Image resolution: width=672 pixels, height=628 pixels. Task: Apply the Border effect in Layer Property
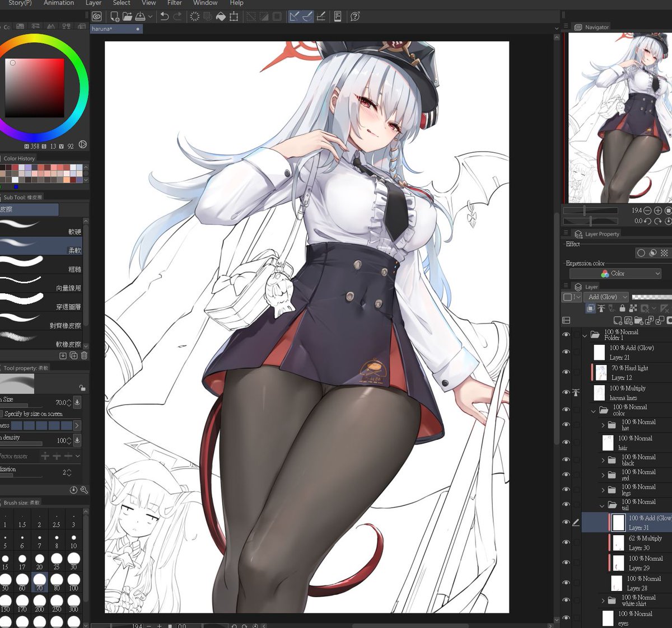pyautogui.click(x=641, y=253)
